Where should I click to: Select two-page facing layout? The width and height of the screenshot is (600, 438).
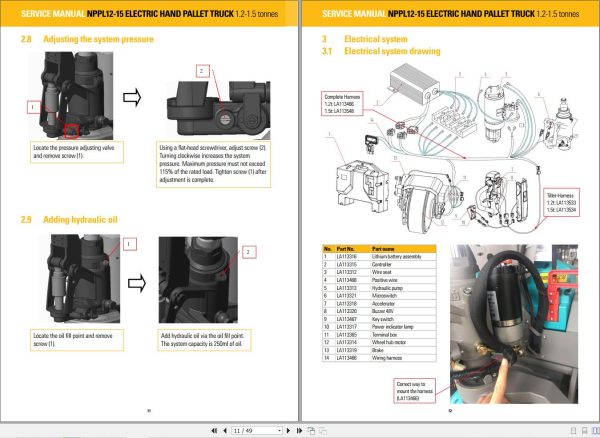[595, 431]
